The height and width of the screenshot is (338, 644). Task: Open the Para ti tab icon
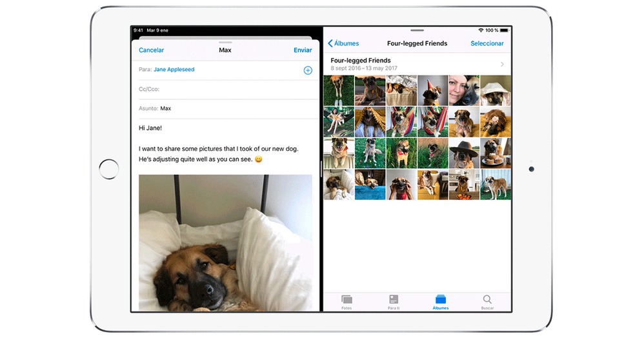click(x=394, y=301)
